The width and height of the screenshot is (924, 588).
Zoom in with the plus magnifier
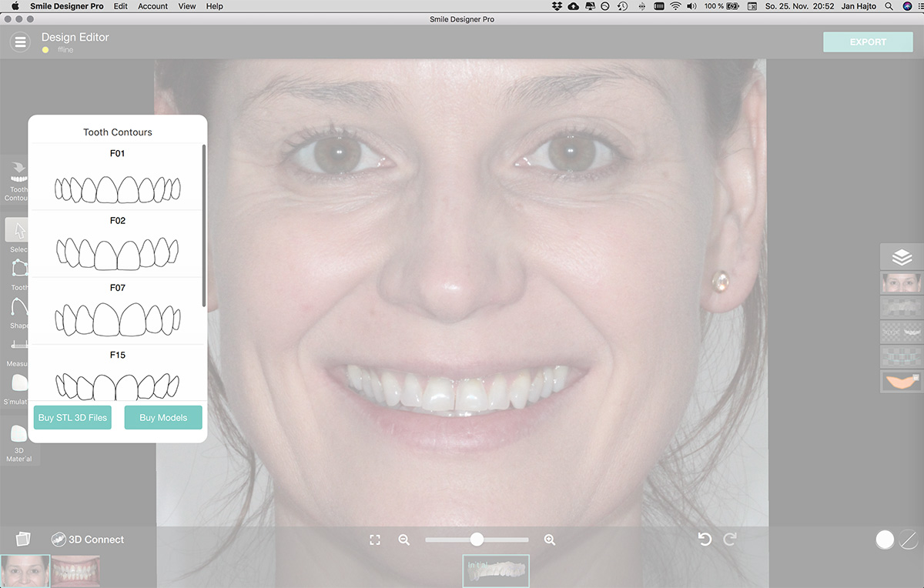tap(550, 540)
